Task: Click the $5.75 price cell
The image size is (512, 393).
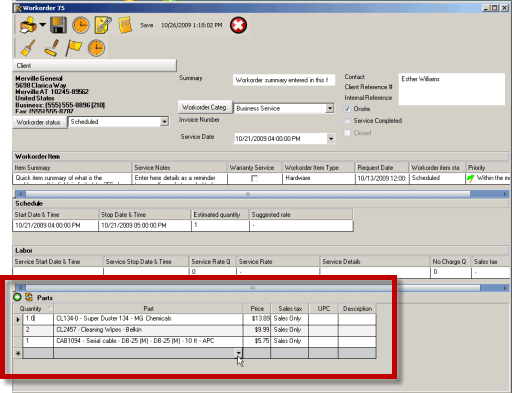Action: (x=257, y=341)
